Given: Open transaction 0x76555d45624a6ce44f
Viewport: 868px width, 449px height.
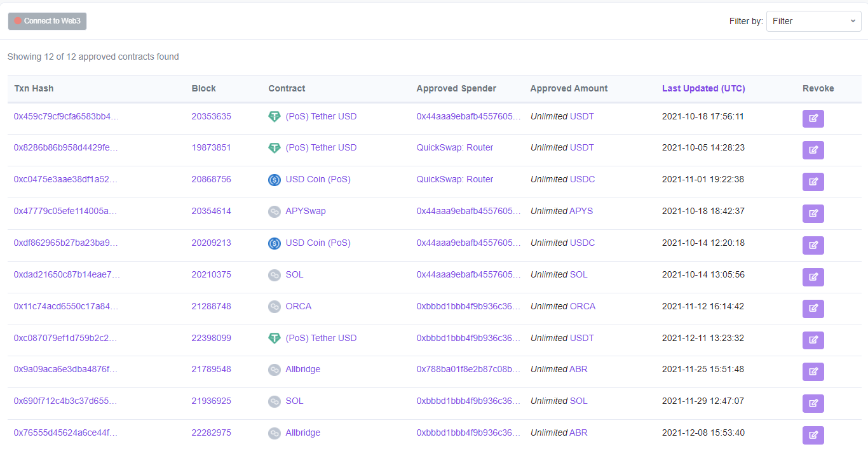Looking at the screenshot, I should coord(66,432).
